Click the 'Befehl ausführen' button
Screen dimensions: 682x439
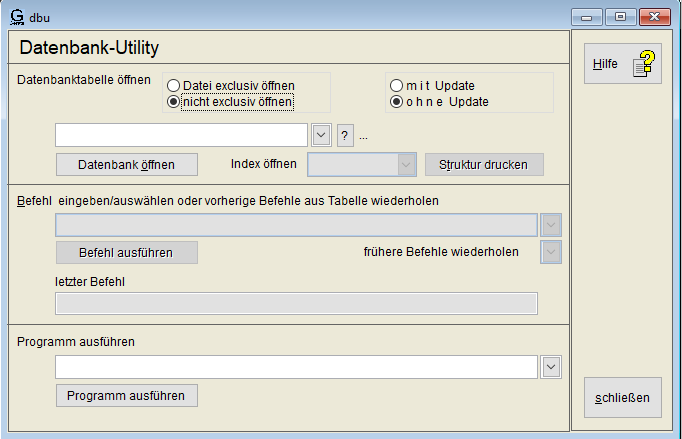(127, 252)
